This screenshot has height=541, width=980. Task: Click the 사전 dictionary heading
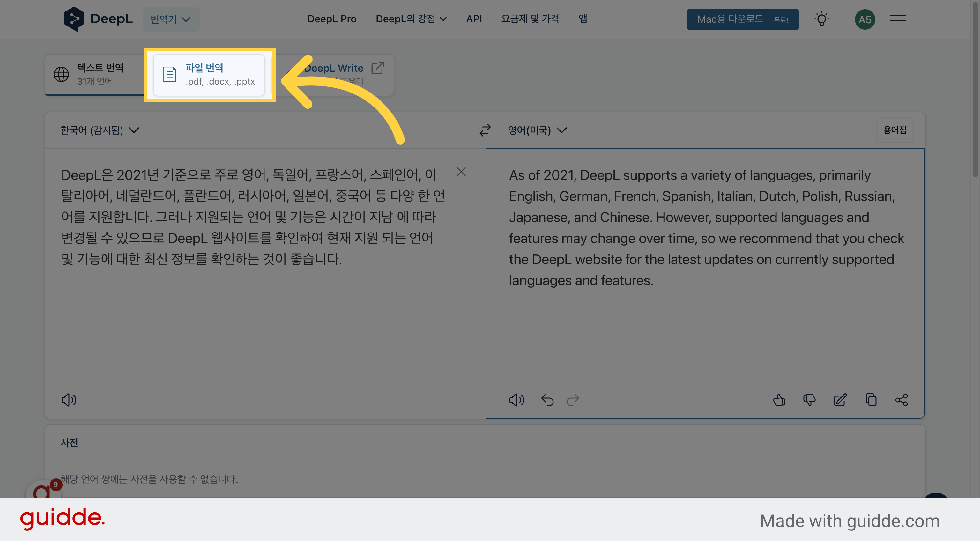click(69, 443)
